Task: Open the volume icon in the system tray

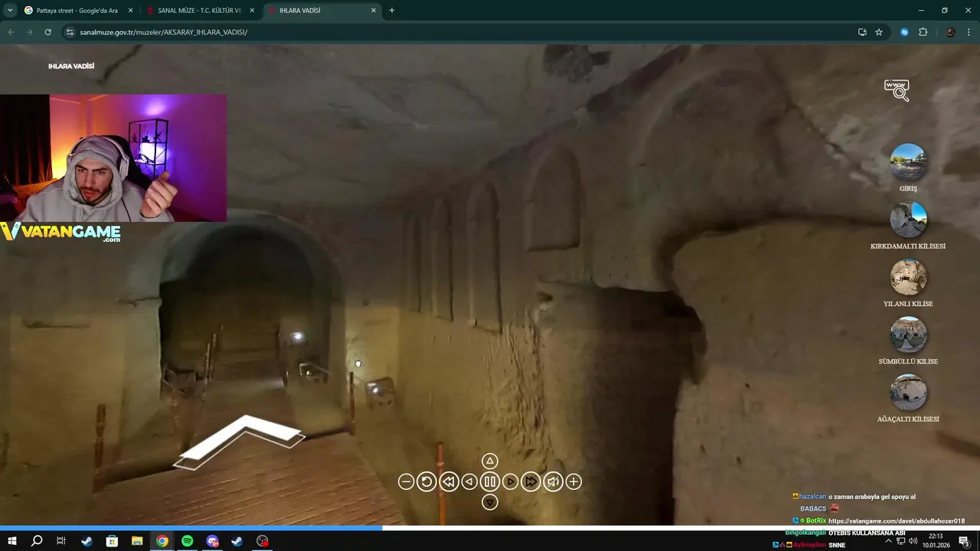Action: point(913,541)
